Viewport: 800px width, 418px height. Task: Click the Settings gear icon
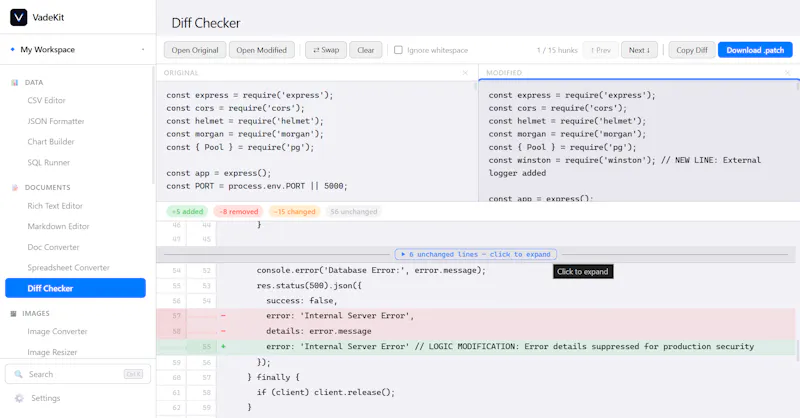point(19,398)
